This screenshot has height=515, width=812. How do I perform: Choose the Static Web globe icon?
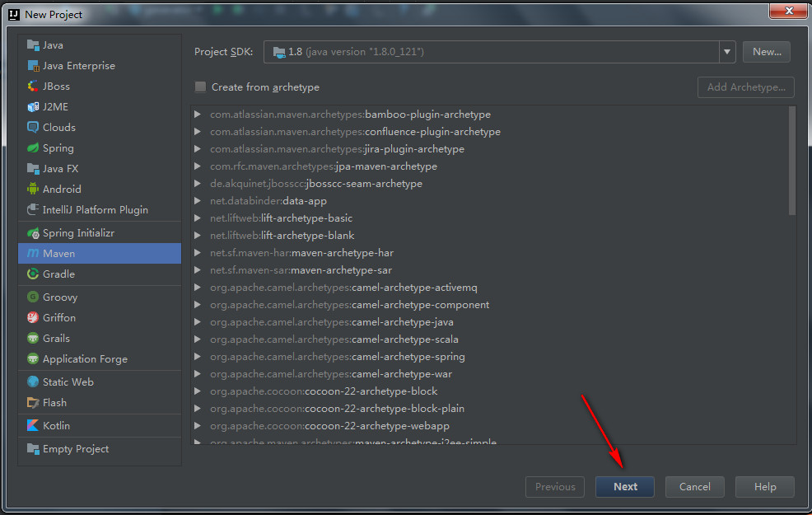[x=33, y=382]
